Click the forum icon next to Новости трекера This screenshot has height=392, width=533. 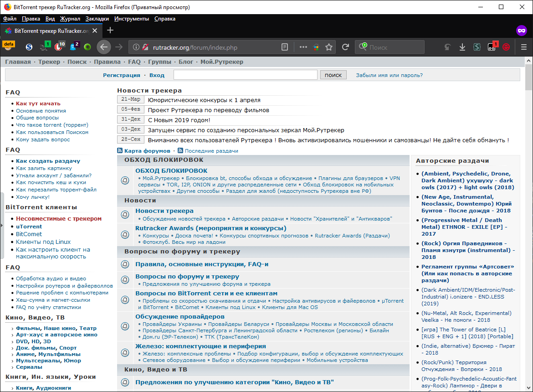pyautogui.click(x=125, y=214)
